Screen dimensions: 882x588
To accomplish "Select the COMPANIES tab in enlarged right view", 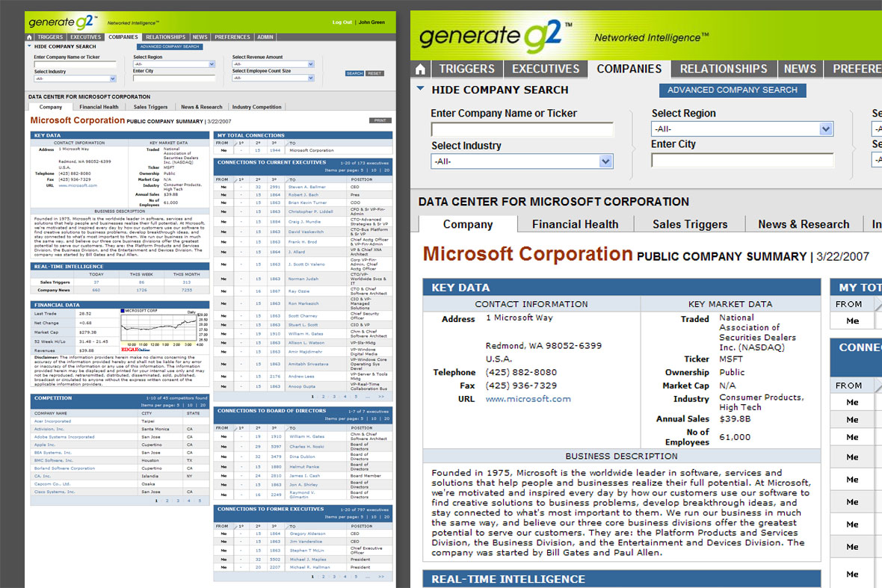I will (629, 69).
